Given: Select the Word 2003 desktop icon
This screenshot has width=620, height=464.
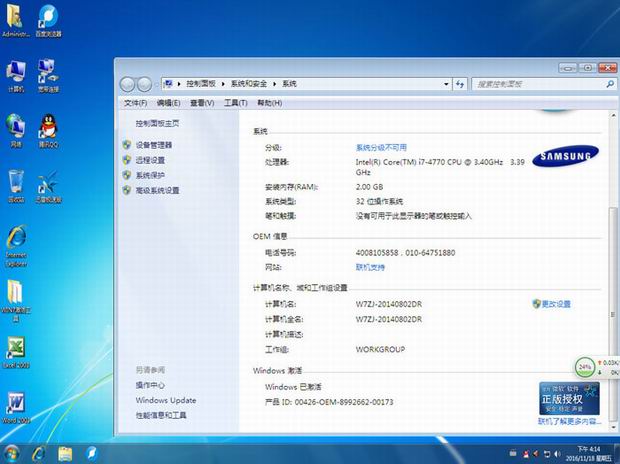Looking at the screenshot, I should click(16, 403).
